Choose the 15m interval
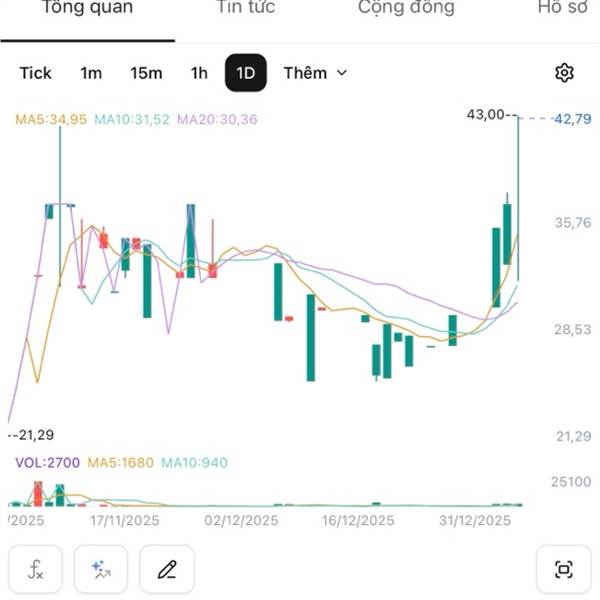The height and width of the screenshot is (600, 600). point(146,73)
